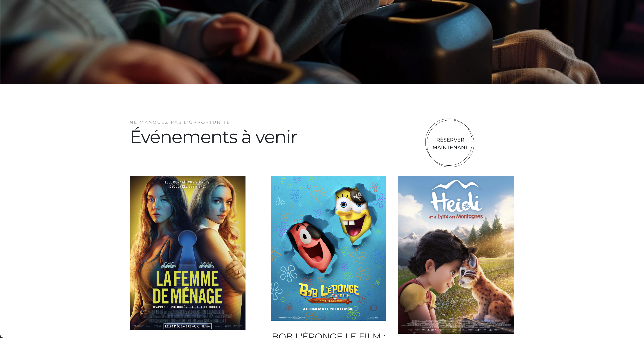This screenshot has width=644, height=338.
Task: Select the NE MANQUEZ PAS L'OPPORTUNITÉ subtitle
Action: (180, 122)
